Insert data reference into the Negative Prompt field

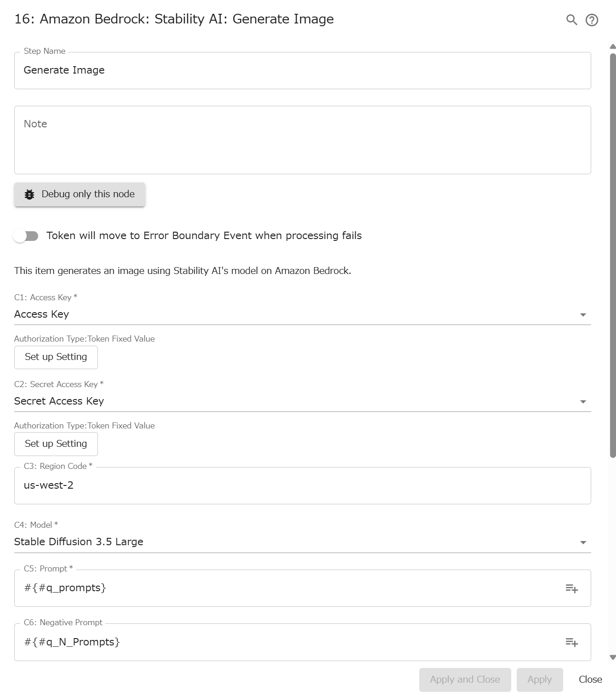click(572, 642)
